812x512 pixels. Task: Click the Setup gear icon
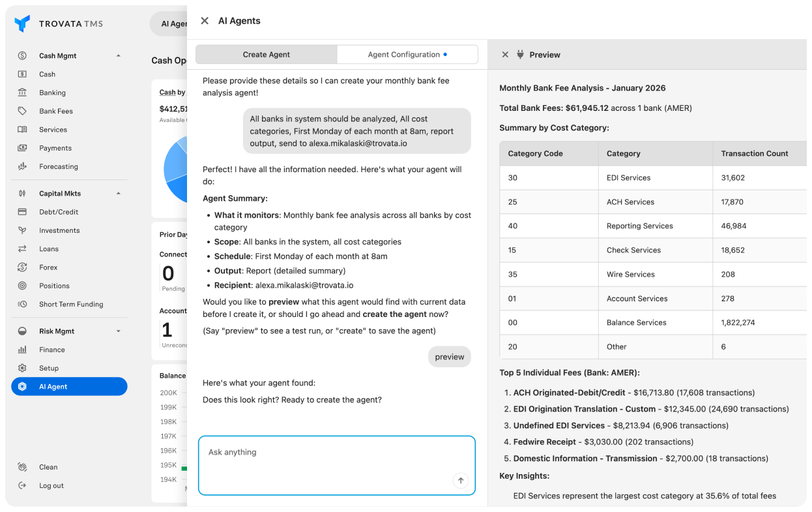[22, 368]
